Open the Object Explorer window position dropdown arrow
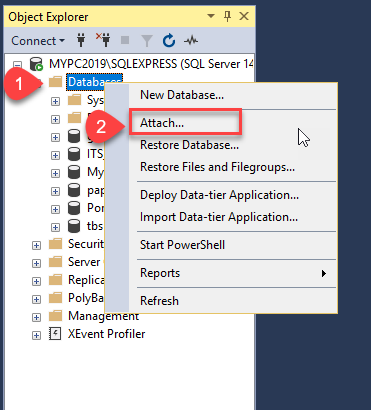This screenshot has height=410, width=371. pyautogui.click(x=211, y=16)
